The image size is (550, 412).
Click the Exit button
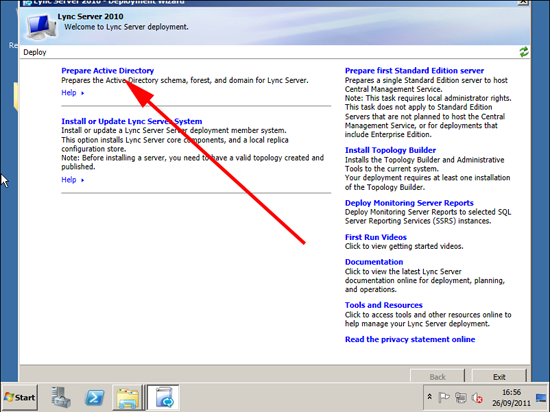(499, 377)
